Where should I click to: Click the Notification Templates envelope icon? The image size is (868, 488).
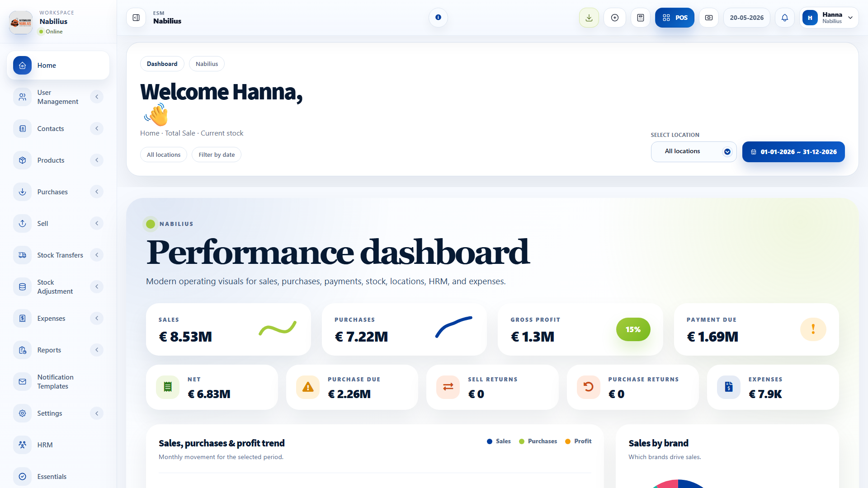coord(23,382)
